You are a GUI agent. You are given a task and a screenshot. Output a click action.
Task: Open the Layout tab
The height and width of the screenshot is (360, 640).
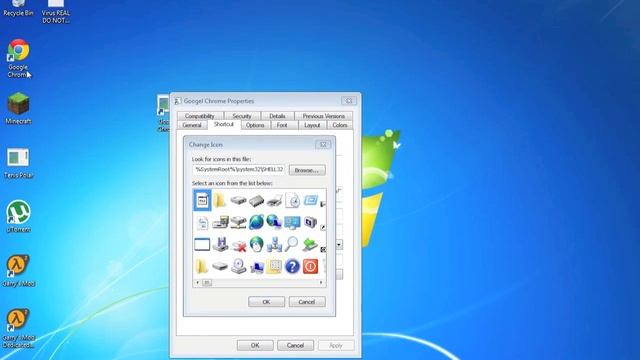(312, 125)
